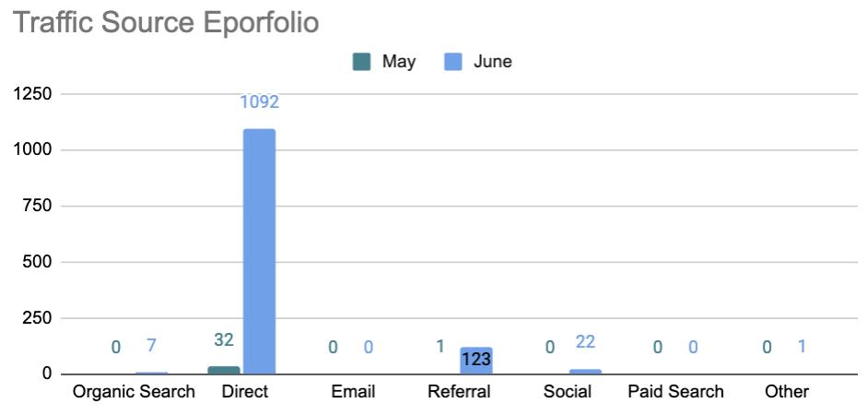Select the Paid Search axis label
The image size is (868, 415).
pyautogui.click(x=675, y=392)
